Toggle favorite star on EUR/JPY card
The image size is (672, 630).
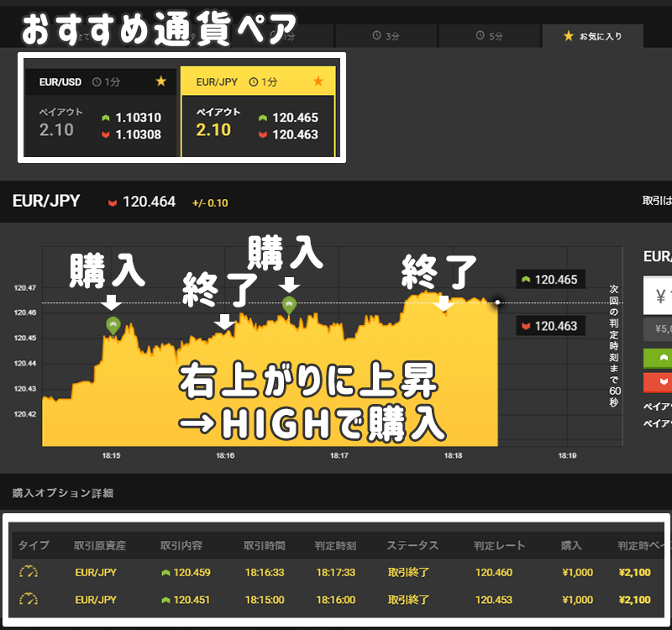tap(318, 81)
